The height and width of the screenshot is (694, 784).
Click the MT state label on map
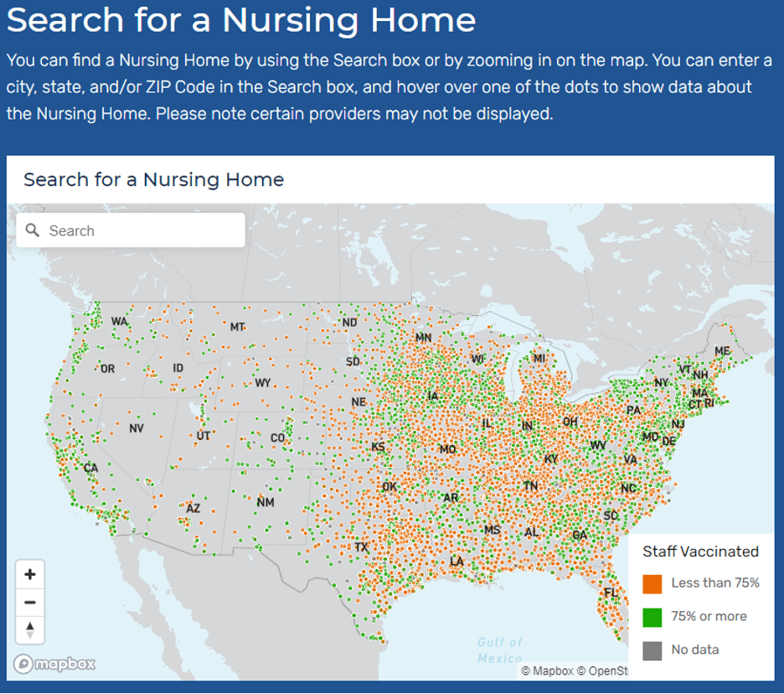pyautogui.click(x=238, y=327)
